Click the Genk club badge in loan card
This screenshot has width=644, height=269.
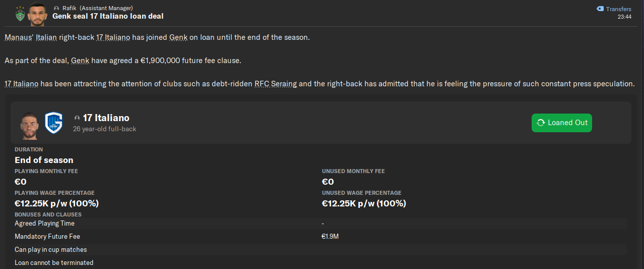(x=53, y=123)
